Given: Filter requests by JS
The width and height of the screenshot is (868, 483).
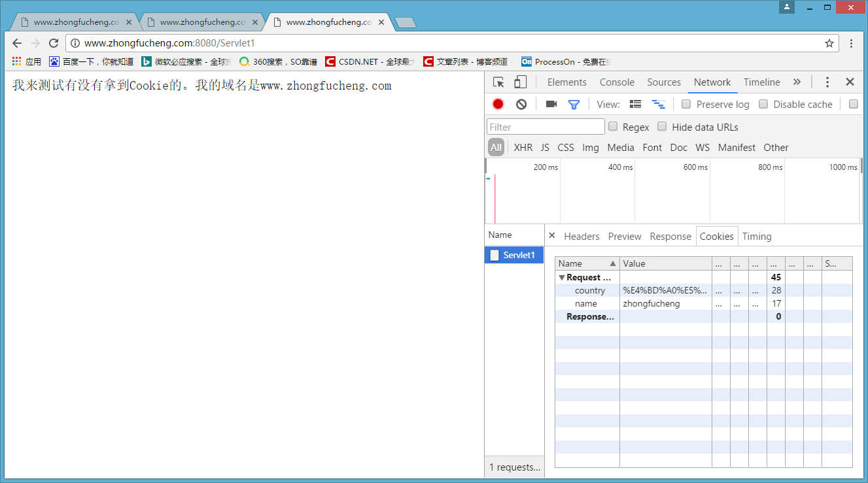Looking at the screenshot, I should point(545,148).
